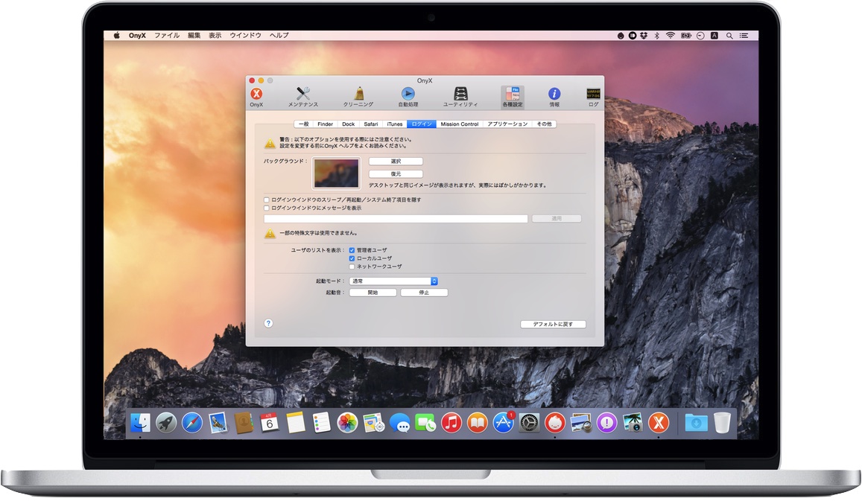Uncheck the ローカルユーザ checkbox
Screen dimensions: 862x504
(352, 258)
